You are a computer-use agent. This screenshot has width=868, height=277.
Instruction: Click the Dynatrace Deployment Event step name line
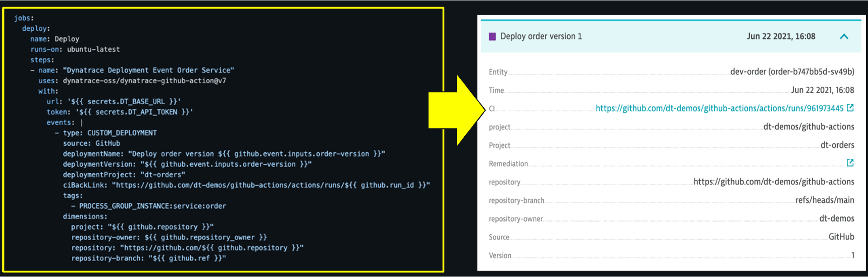[x=132, y=70]
